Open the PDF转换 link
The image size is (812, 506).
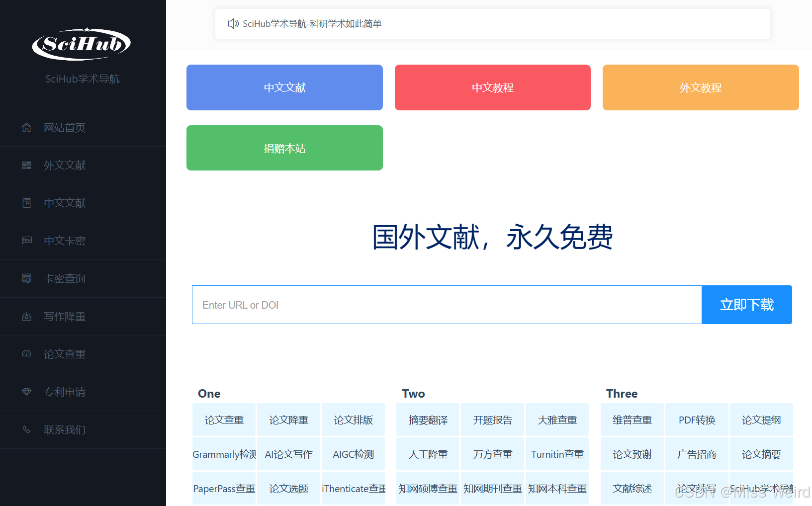click(x=697, y=420)
